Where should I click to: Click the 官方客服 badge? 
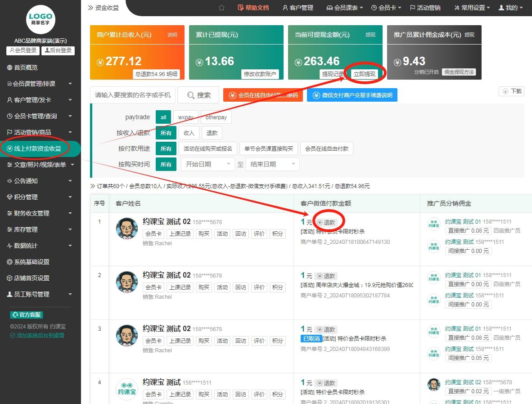[x=27, y=315]
